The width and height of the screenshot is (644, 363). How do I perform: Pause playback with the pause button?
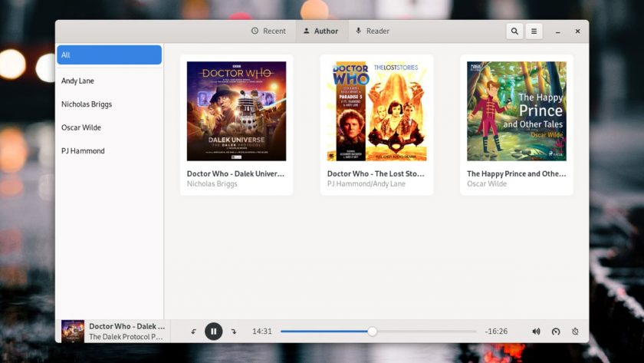[214, 332]
